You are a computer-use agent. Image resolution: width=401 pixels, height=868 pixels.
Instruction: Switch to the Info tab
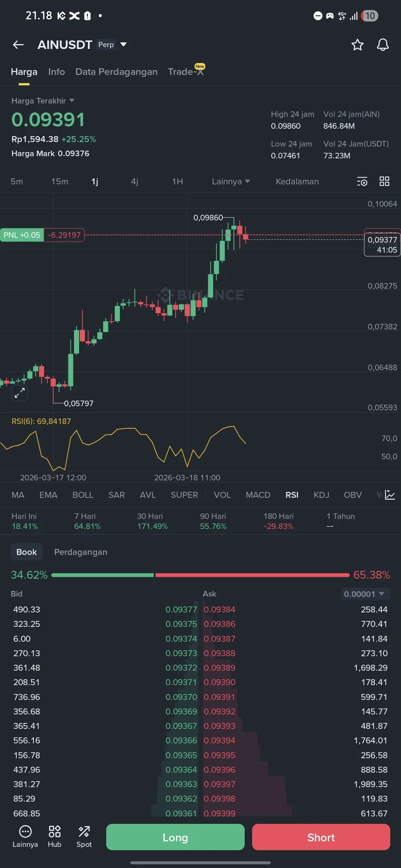[56, 72]
